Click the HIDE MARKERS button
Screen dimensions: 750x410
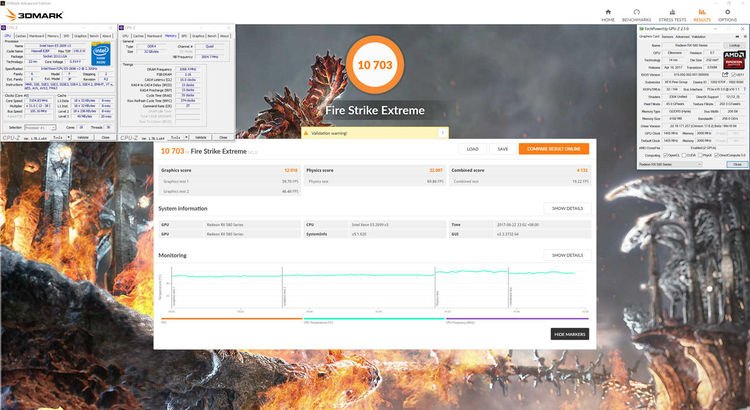(x=570, y=334)
